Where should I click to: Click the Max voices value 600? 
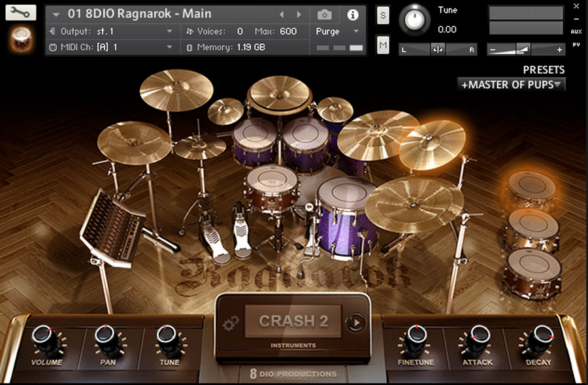(288, 31)
